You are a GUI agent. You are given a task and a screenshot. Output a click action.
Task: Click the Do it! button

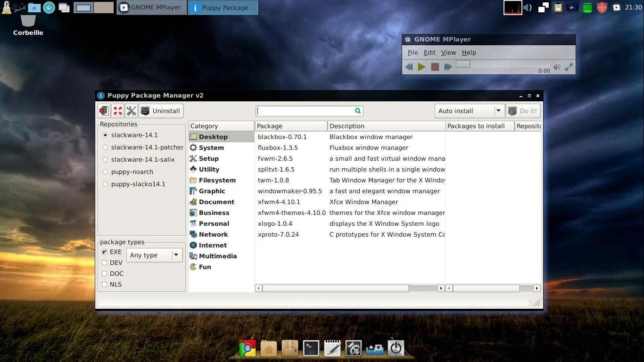(523, 111)
